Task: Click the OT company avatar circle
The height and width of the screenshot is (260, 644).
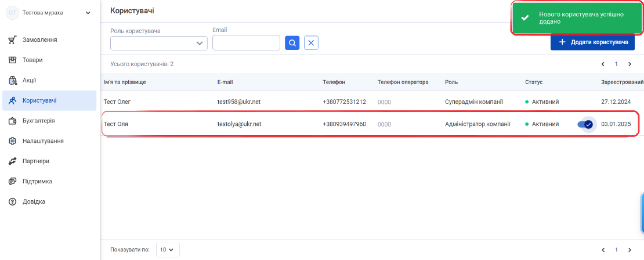Action: pyautogui.click(x=12, y=13)
